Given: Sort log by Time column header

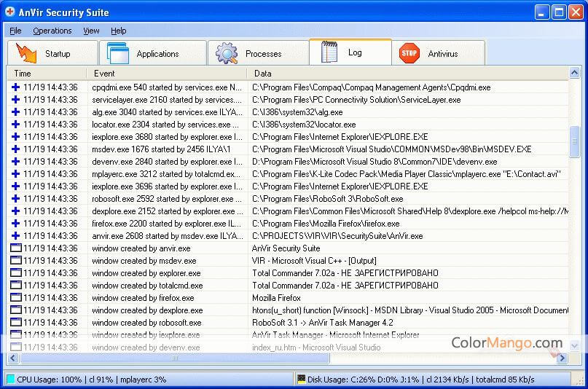Looking at the screenshot, I should (x=47, y=74).
